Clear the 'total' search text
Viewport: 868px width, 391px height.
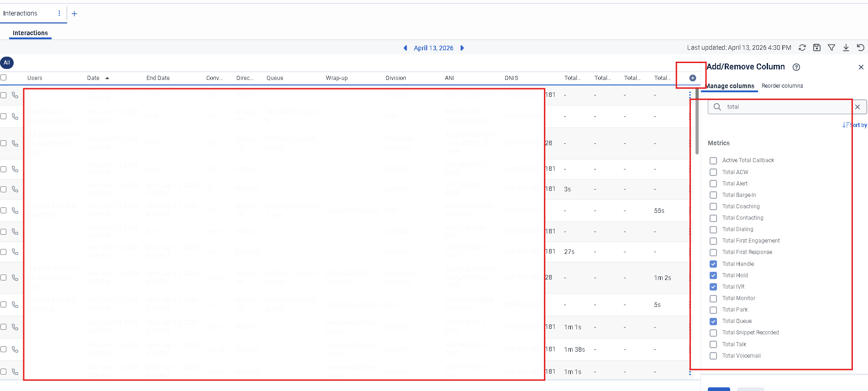coord(858,107)
